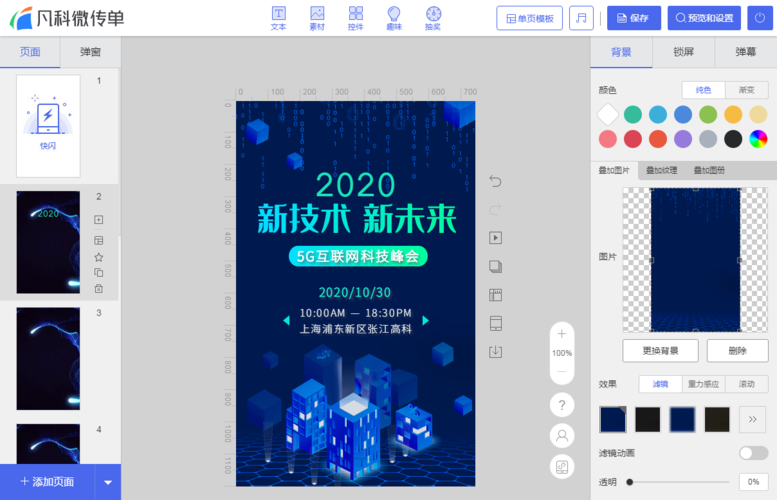Select page 1 快闪 thumbnail
The width and height of the screenshot is (777, 500).
tap(48, 126)
